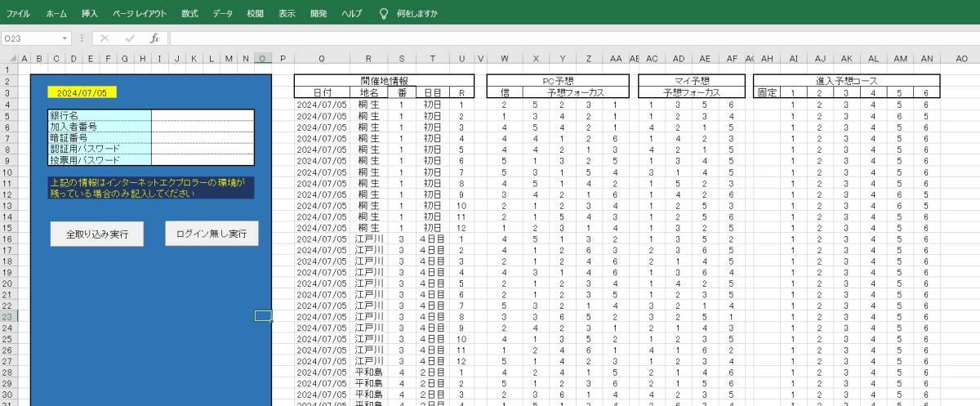Click the マイ予想 header cell

click(x=693, y=82)
